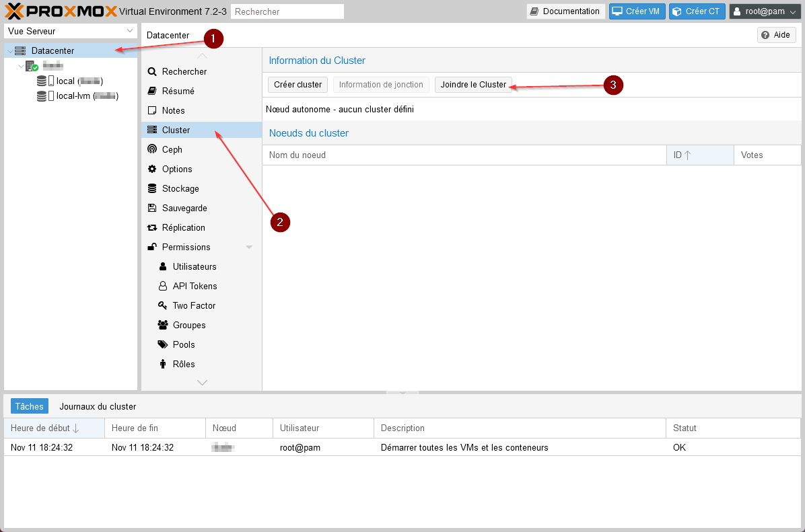The image size is (805, 532).
Task: Click the Ceph icon in sidebar
Action: tap(152, 149)
